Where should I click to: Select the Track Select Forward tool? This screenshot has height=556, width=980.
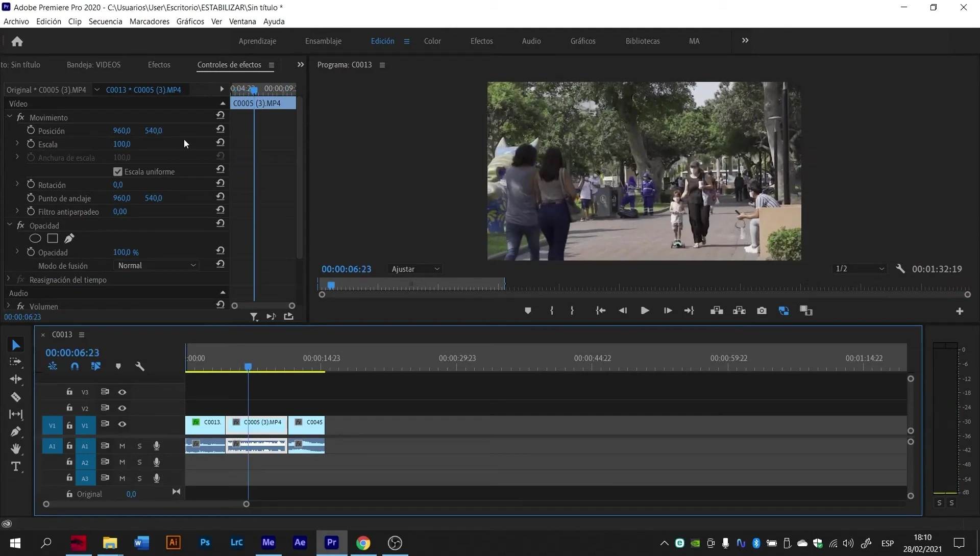(x=16, y=362)
